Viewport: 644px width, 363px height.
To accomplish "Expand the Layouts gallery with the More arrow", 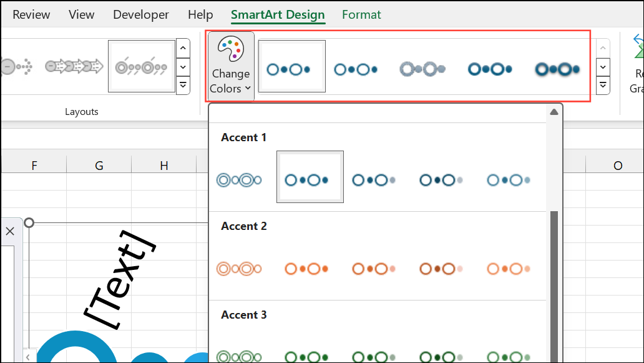I will coord(183,86).
